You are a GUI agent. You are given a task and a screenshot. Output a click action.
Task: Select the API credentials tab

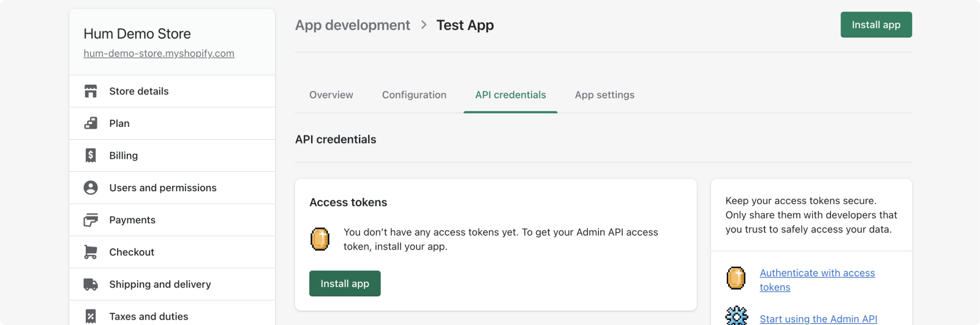[x=510, y=95]
